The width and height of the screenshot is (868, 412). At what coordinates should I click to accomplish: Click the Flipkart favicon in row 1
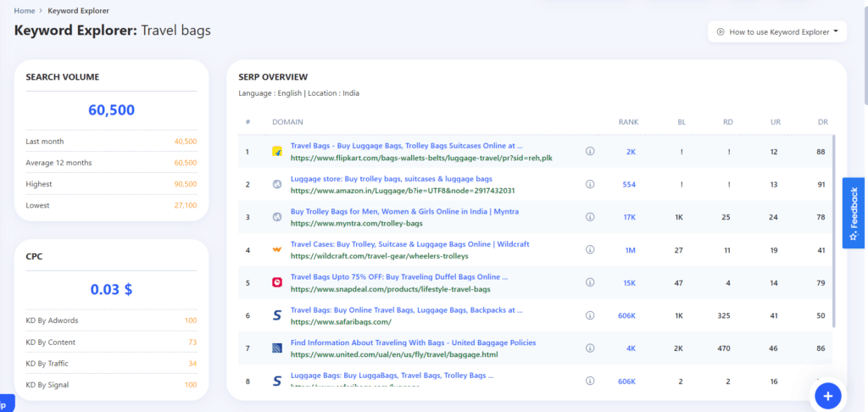click(x=276, y=152)
